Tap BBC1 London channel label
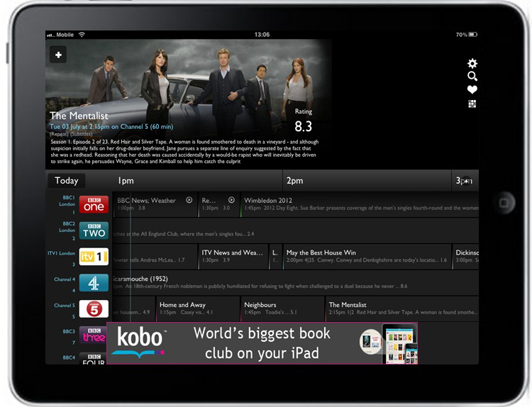Image resolution: width=532 pixels, height=407 pixels. pos(67,201)
